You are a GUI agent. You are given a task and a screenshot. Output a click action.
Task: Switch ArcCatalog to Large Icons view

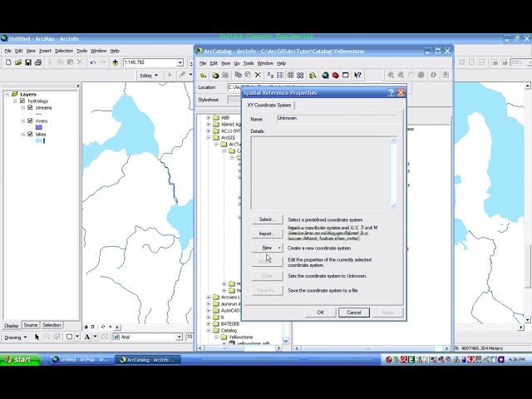(x=270, y=76)
